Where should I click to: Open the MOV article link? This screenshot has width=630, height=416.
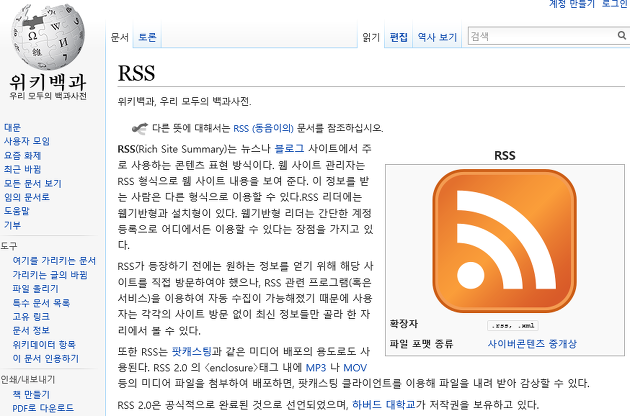click(355, 368)
